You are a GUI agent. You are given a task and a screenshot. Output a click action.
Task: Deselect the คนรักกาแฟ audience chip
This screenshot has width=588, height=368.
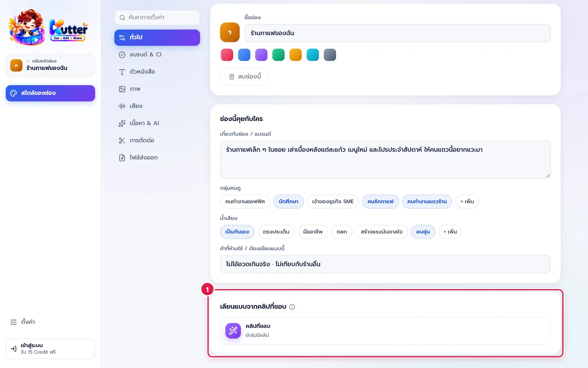click(x=381, y=202)
